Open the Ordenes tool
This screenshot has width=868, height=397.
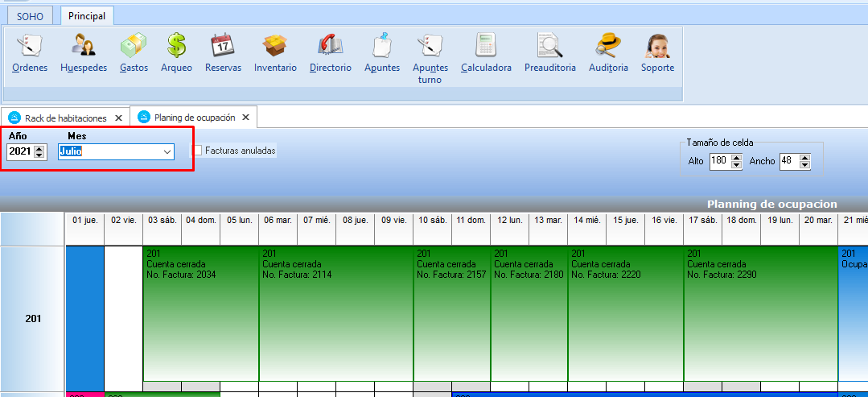[x=30, y=53]
